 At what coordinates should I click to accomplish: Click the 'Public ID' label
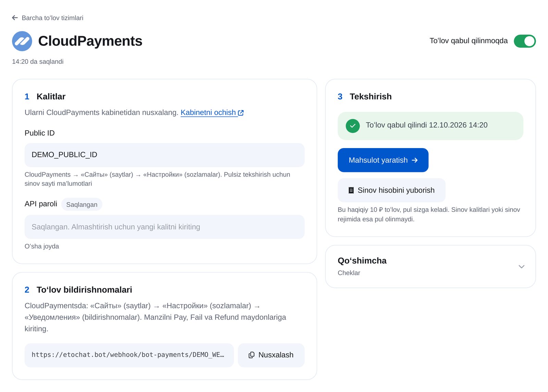[40, 133]
